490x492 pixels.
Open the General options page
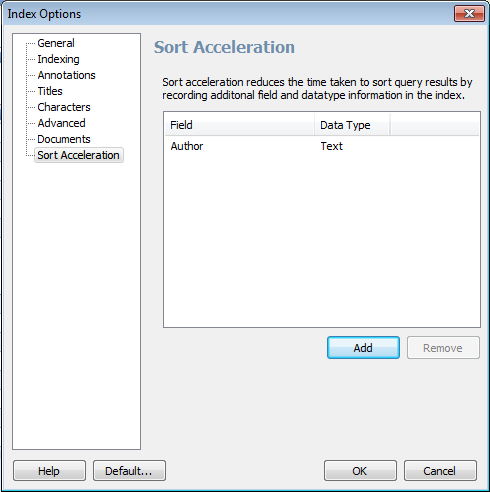click(56, 43)
